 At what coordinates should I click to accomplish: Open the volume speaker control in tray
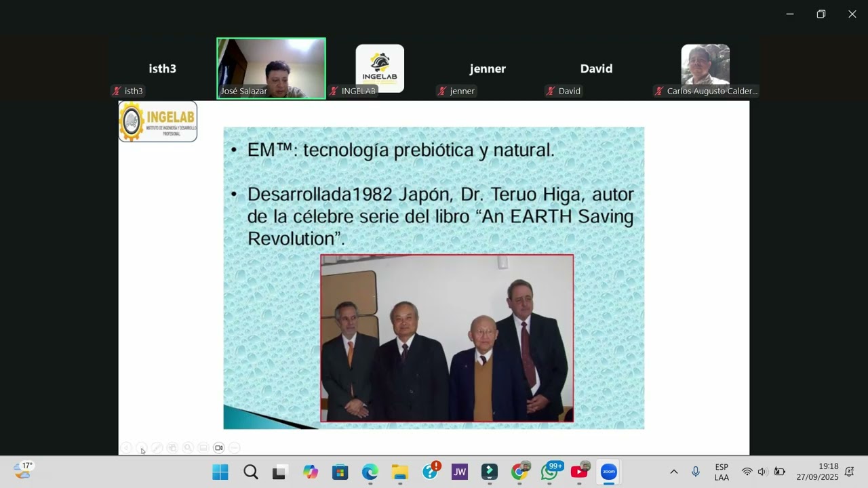(x=762, y=472)
